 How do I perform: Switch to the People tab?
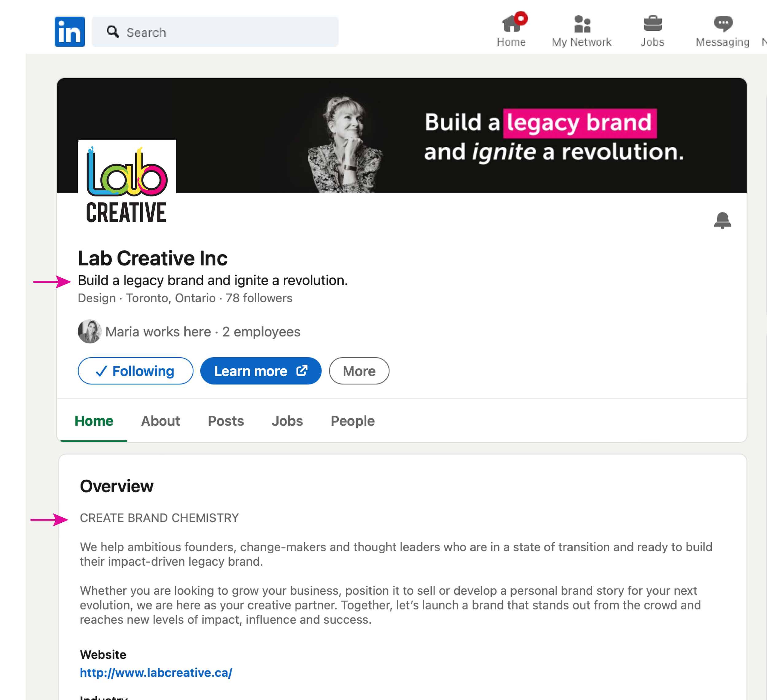click(352, 421)
